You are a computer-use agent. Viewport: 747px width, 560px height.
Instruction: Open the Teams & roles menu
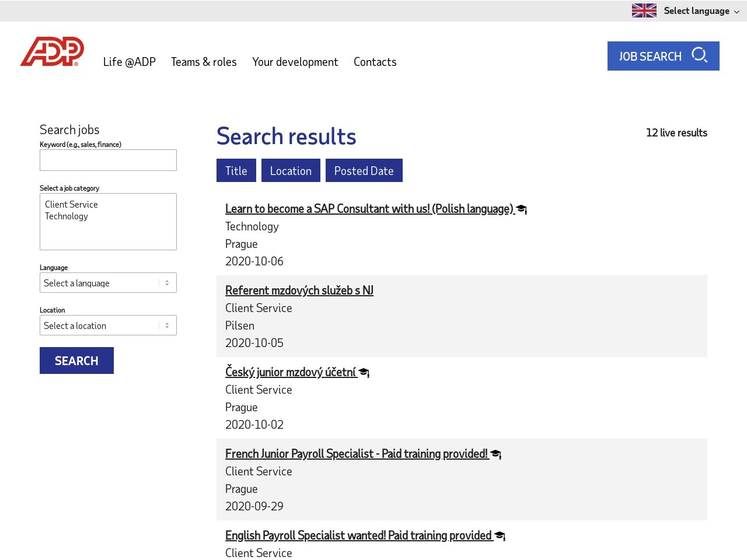[x=204, y=62]
